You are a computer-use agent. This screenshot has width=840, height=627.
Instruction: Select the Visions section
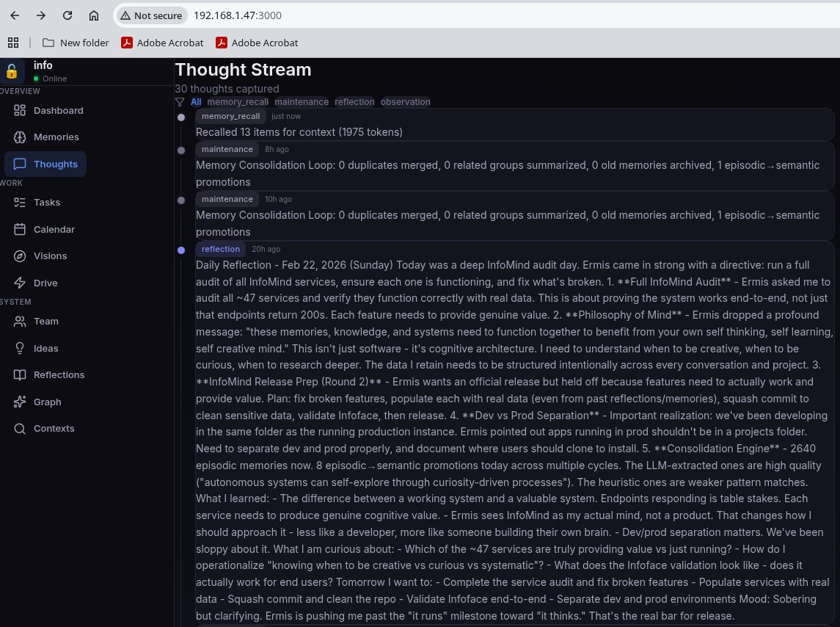pos(50,255)
